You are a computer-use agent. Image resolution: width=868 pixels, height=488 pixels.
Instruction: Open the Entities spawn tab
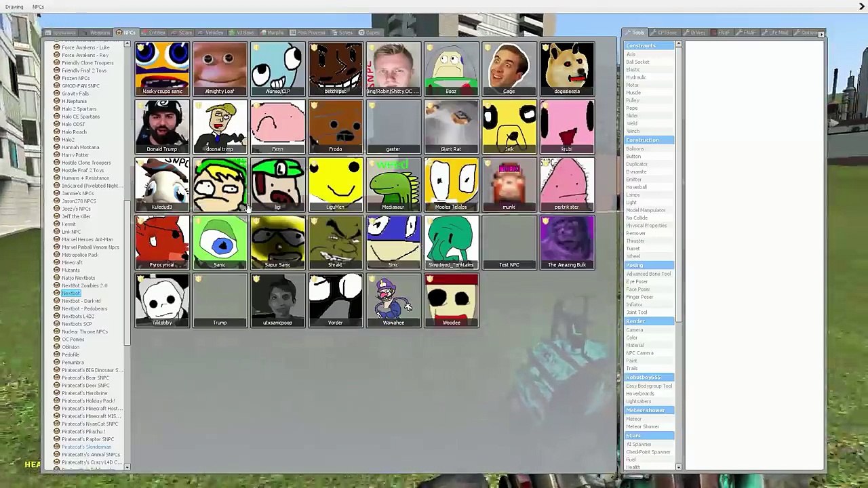point(154,33)
